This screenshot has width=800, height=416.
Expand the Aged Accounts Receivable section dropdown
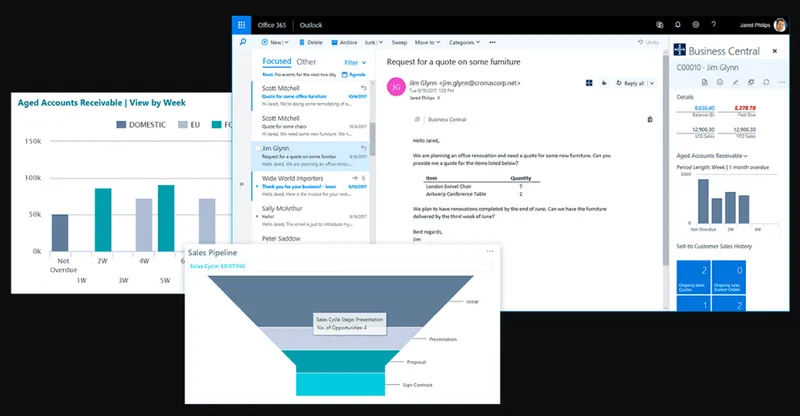[745, 156]
